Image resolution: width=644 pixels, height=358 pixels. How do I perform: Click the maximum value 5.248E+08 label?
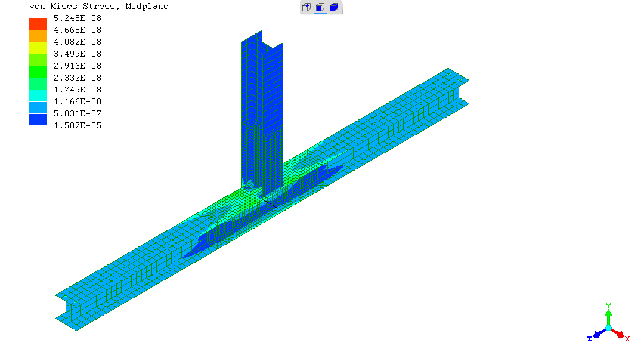[77, 18]
